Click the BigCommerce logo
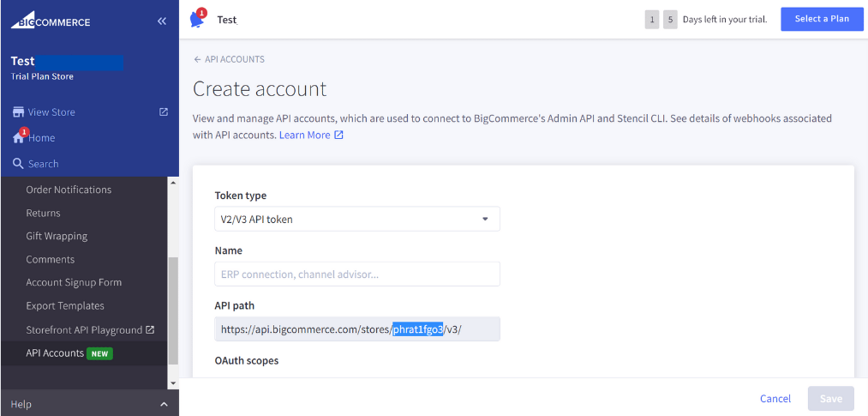The image size is (868, 416). pos(50,21)
